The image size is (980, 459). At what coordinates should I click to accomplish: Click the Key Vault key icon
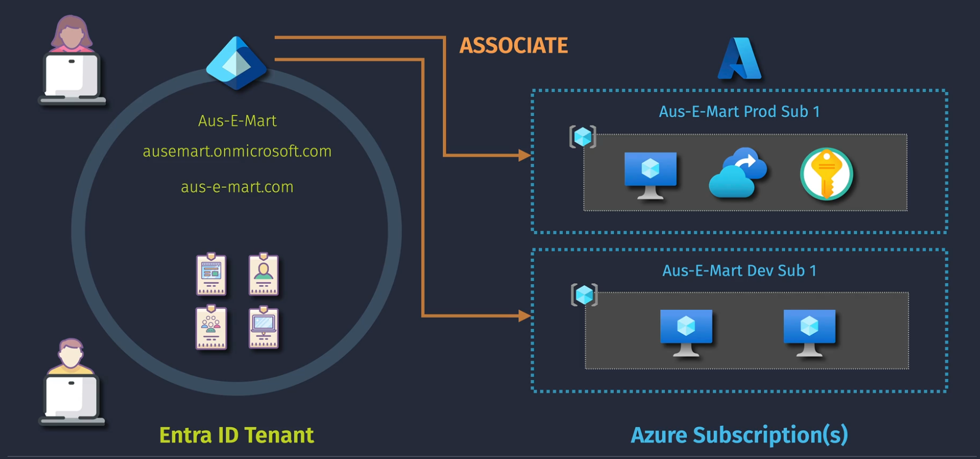[x=826, y=174]
